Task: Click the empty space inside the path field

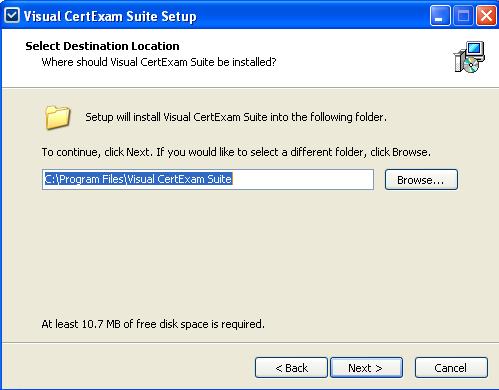Action: point(303,180)
